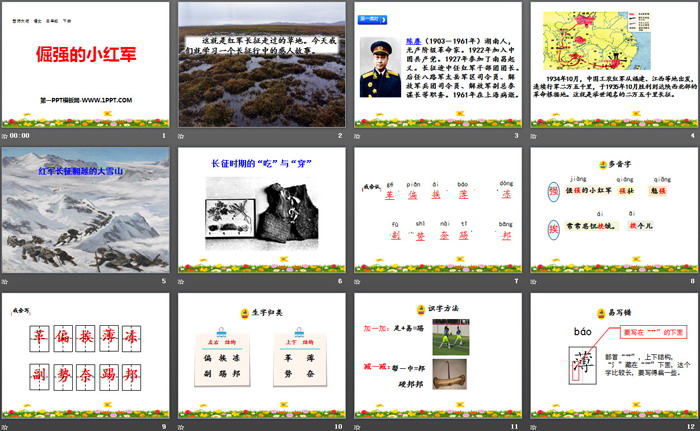Select slide 5 showing the snowy mountain painting
The width and height of the screenshot is (700, 431).
click(86, 210)
